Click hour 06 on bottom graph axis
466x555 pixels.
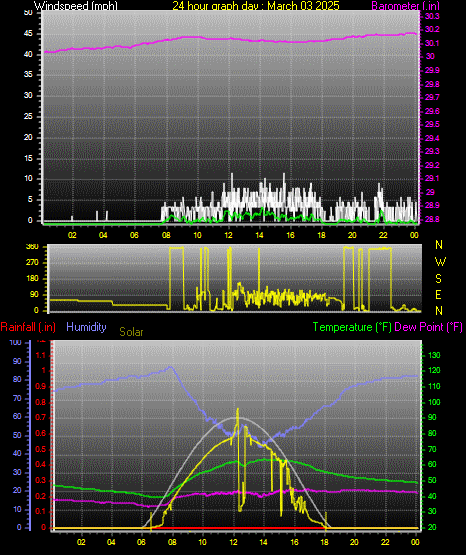(x=142, y=542)
